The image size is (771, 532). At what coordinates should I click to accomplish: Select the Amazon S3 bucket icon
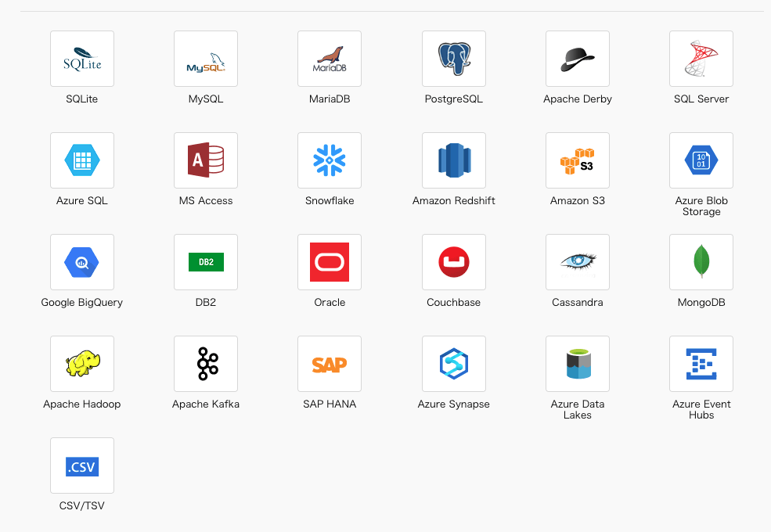tap(578, 160)
